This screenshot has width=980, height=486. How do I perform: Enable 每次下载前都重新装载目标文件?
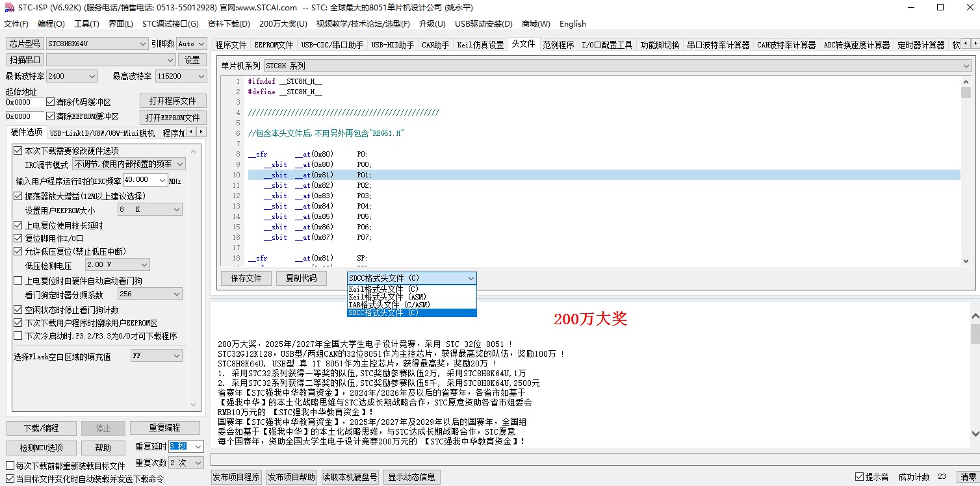[x=10, y=466]
